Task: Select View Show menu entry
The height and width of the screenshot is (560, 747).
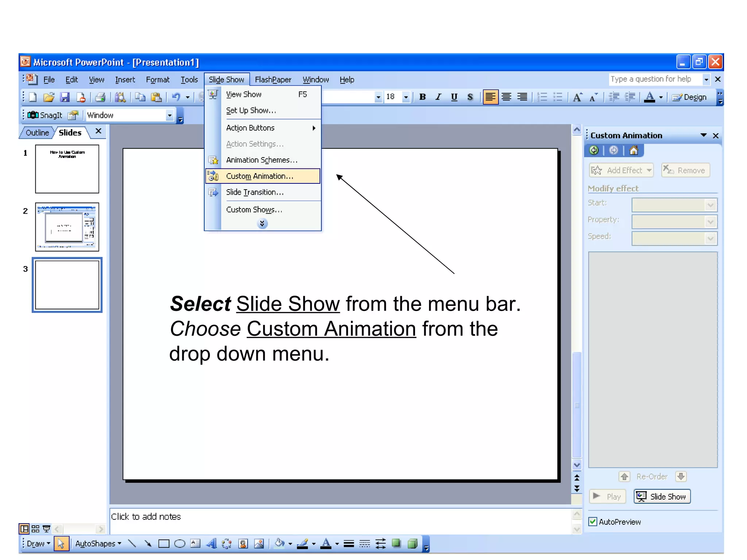Action: (263, 94)
